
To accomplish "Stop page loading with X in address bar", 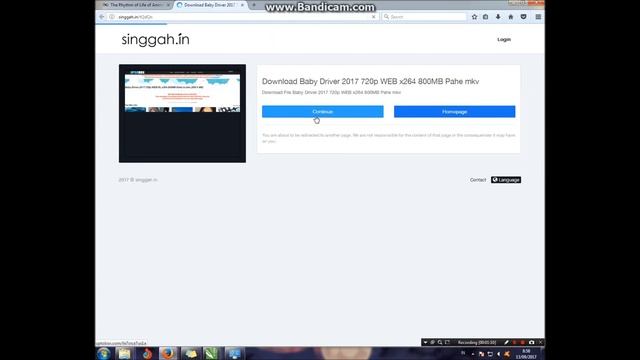I will click(373, 17).
